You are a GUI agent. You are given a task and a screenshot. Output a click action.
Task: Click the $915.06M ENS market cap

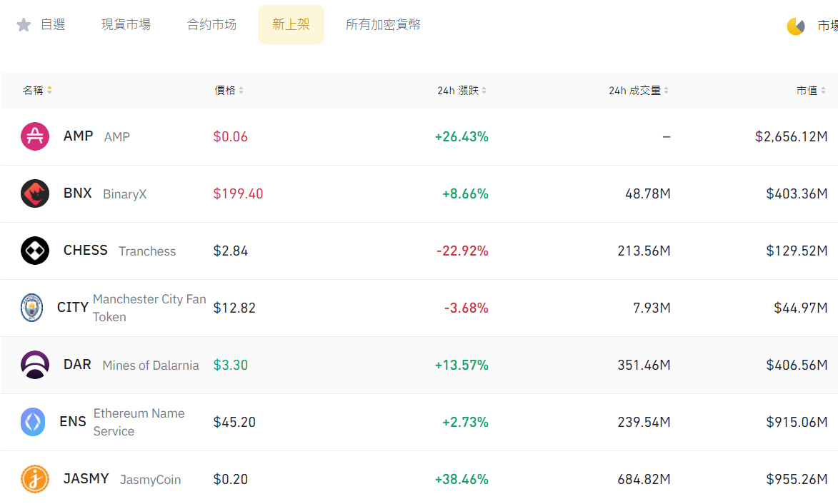(x=797, y=423)
